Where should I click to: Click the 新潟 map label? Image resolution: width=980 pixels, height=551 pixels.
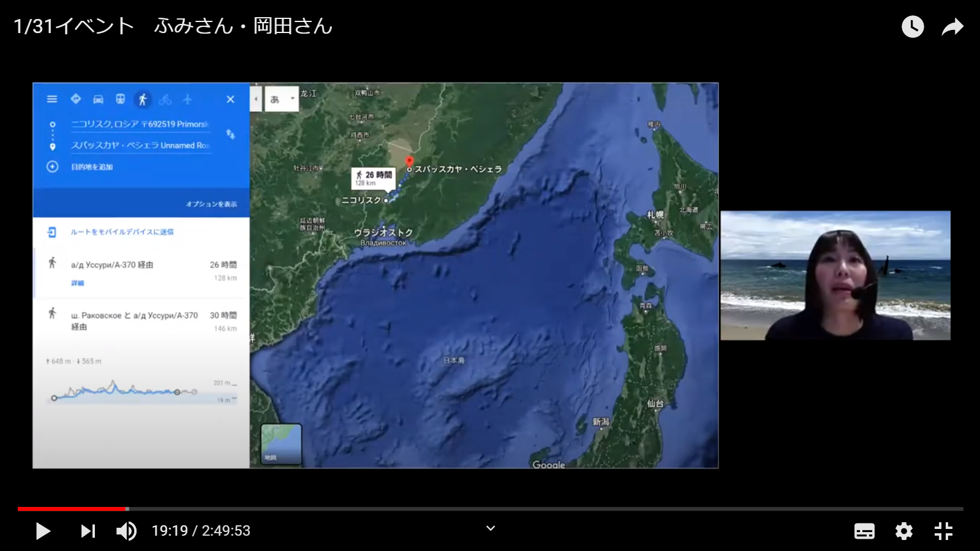(601, 422)
